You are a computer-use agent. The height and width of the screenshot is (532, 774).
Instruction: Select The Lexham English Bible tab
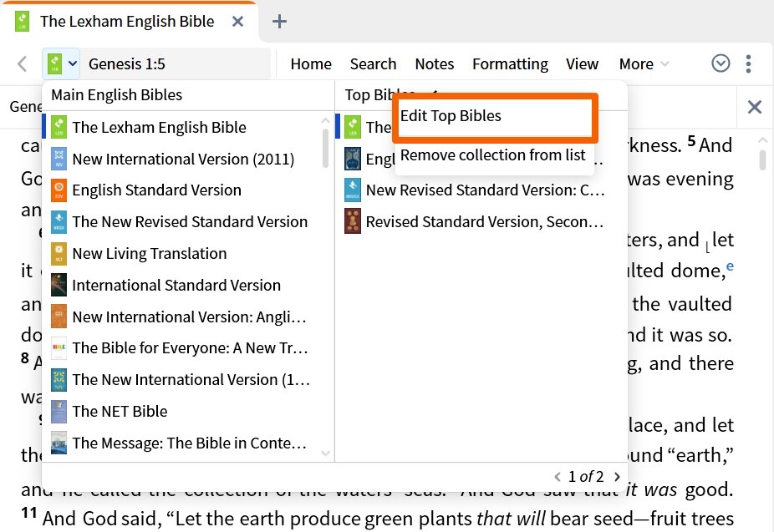pyautogui.click(x=127, y=22)
